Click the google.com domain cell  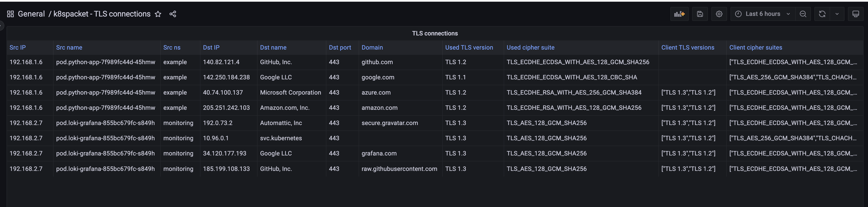click(400, 77)
